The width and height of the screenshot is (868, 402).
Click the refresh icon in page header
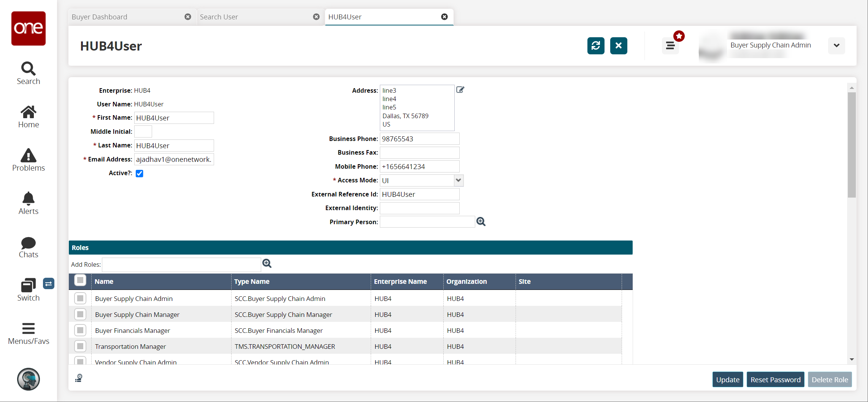click(595, 46)
